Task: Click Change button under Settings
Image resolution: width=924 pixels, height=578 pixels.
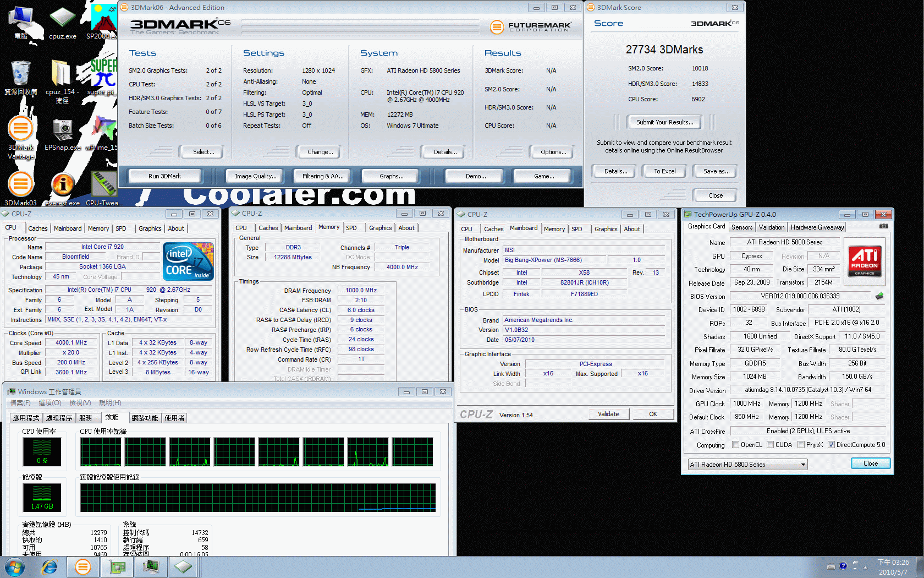Action: pos(320,152)
